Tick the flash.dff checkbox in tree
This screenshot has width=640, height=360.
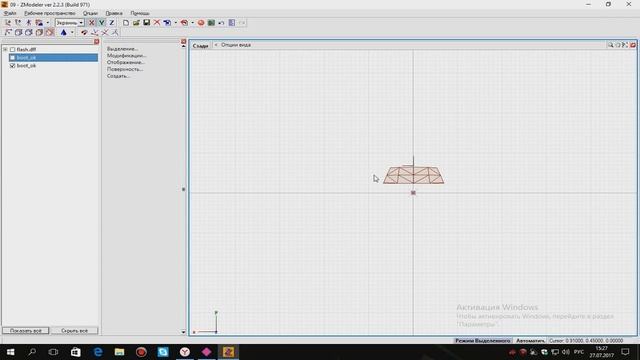click(12, 49)
